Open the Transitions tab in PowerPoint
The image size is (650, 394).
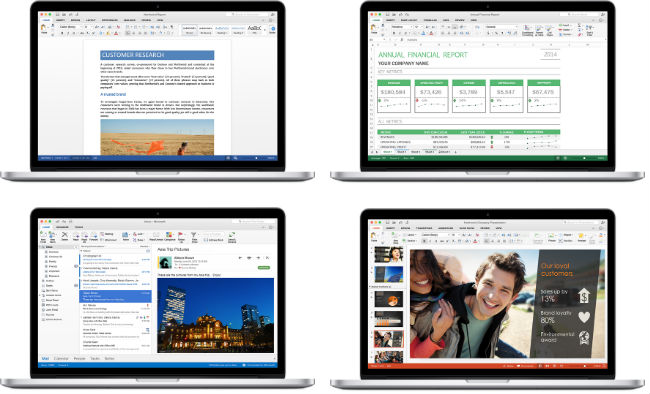tap(424, 228)
